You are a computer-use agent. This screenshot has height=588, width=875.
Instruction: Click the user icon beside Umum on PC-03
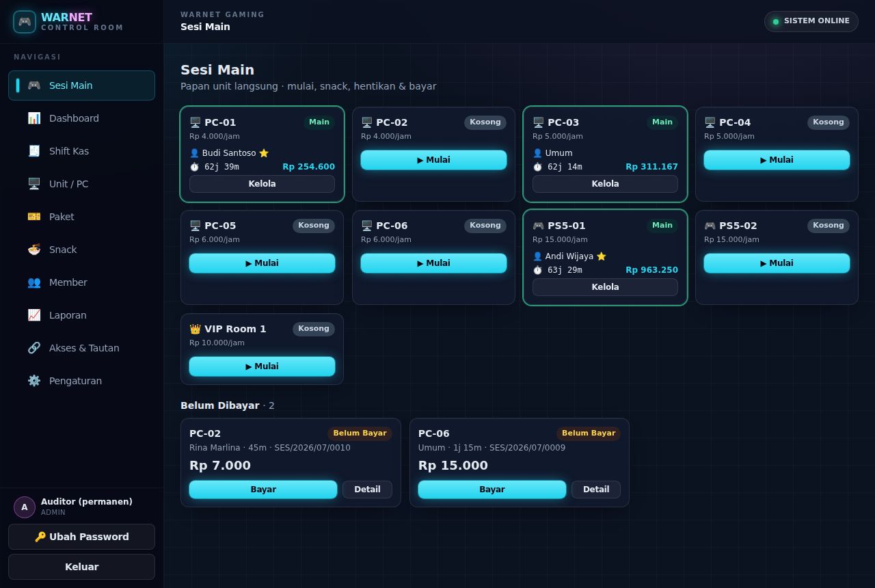click(537, 153)
